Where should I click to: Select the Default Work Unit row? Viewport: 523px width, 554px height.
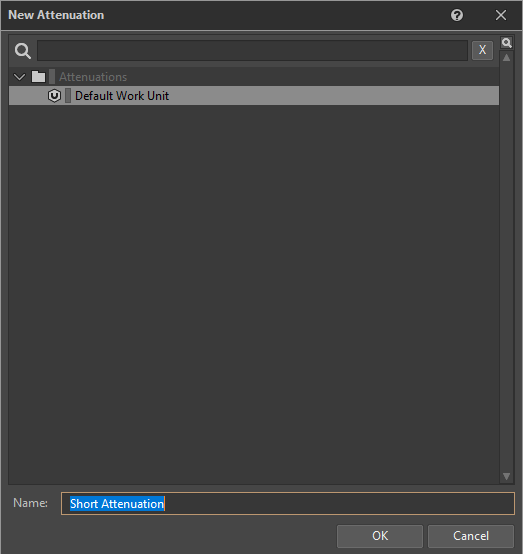[254, 95]
